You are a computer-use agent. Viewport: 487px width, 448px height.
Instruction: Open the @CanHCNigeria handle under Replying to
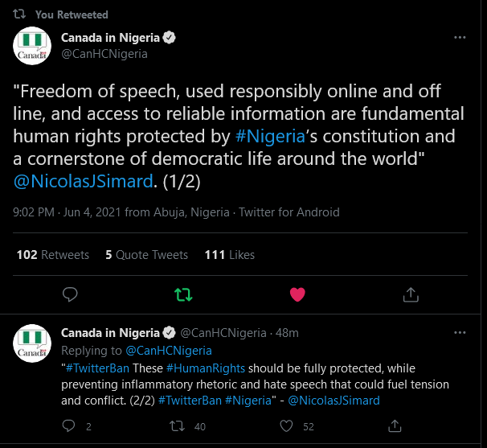point(169,350)
